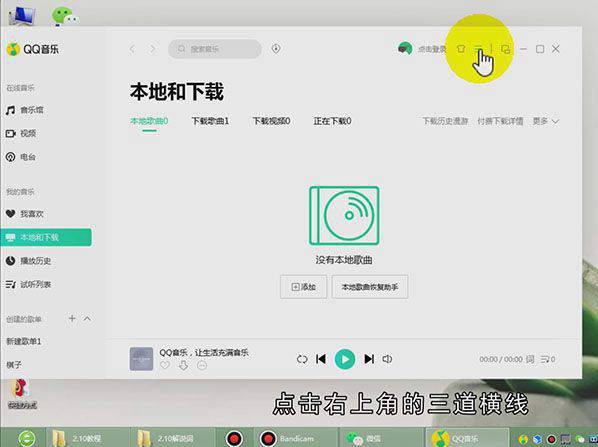The width and height of the screenshot is (598, 447).
Task: Switch to the 正在下载0 tab
Action: coord(332,121)
